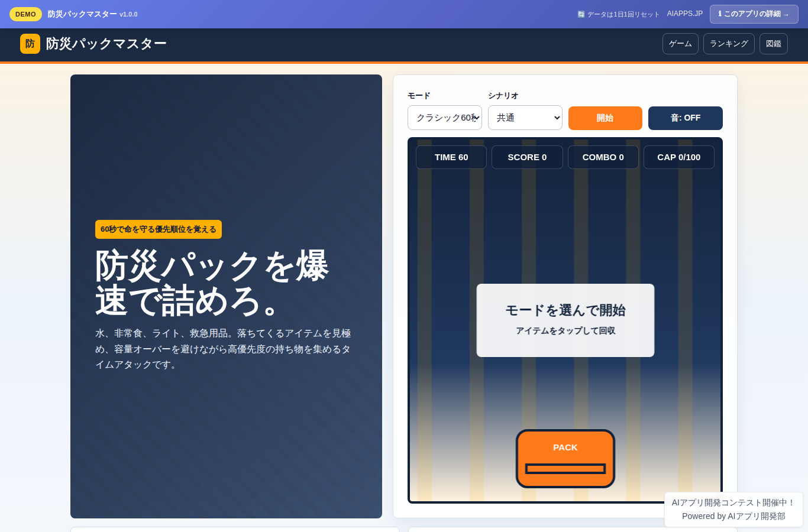
Task: Click the orange 防 logo icon
Action: tap(30, 44)
